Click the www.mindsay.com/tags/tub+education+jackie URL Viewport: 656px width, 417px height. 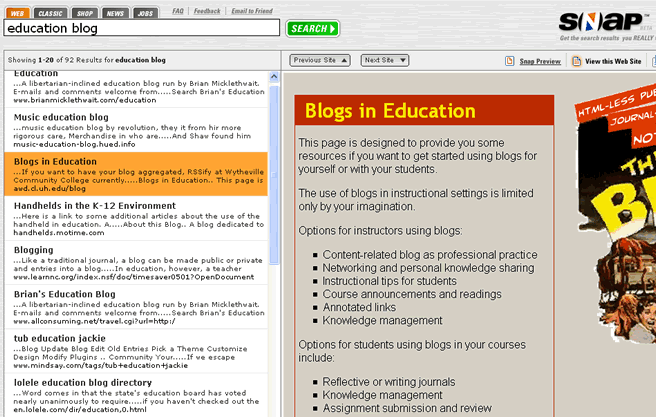coord(100,366)
